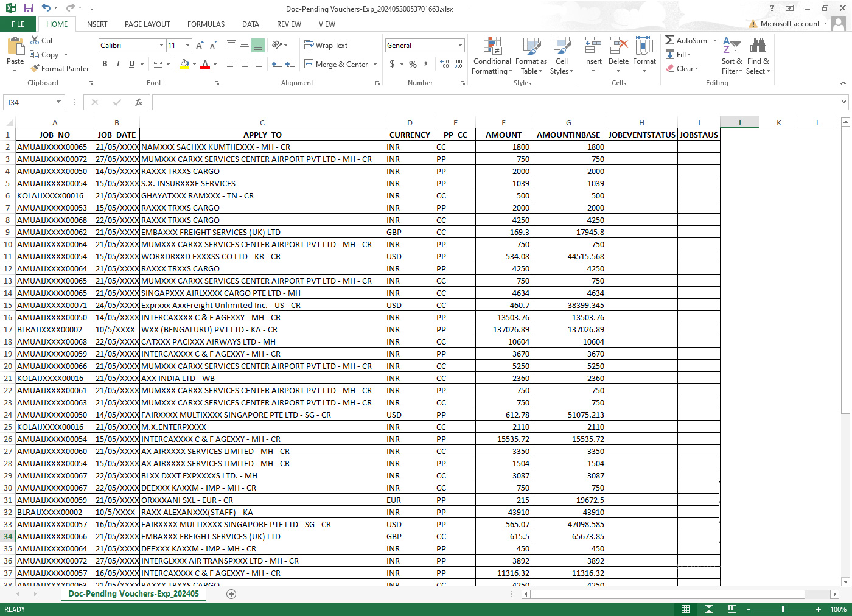The width and height of the screenshot is (852, 616).
Task: Toggle Bold formatting
Action: click(x=105, y=64)
